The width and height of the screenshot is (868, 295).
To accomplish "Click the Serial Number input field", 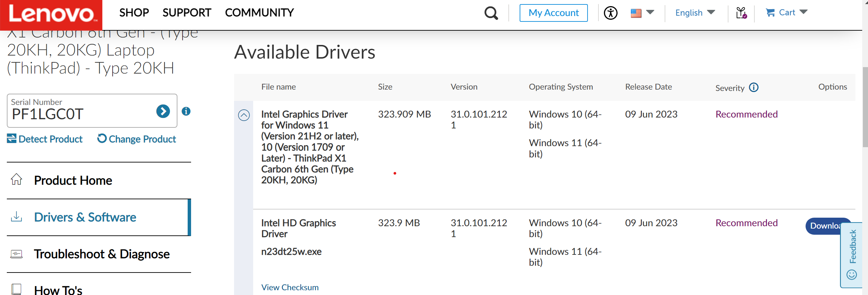I will (x=82, y=114).
